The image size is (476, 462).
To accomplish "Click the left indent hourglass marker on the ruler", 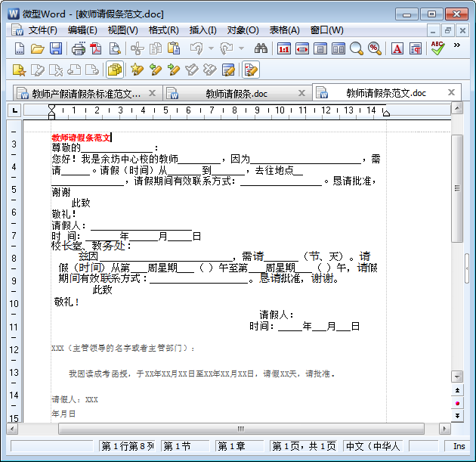I will point(51,112).
